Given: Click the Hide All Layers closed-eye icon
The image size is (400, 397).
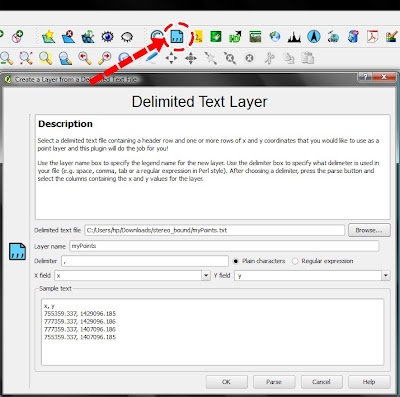Looking at the screenshot, I should (x=127, y=37).
